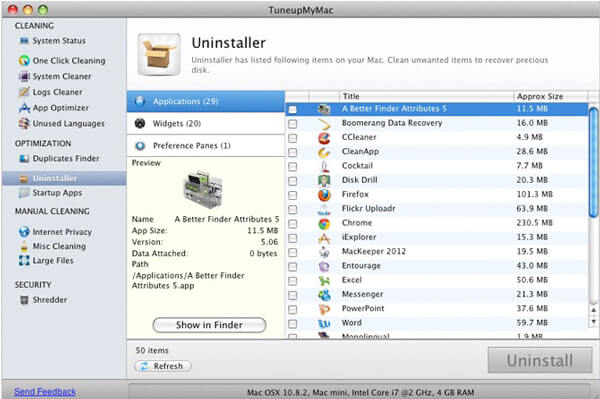Viewport: 600px width, 399px height.
Task: Click the Excel app icon
Action: coord(324,281)
